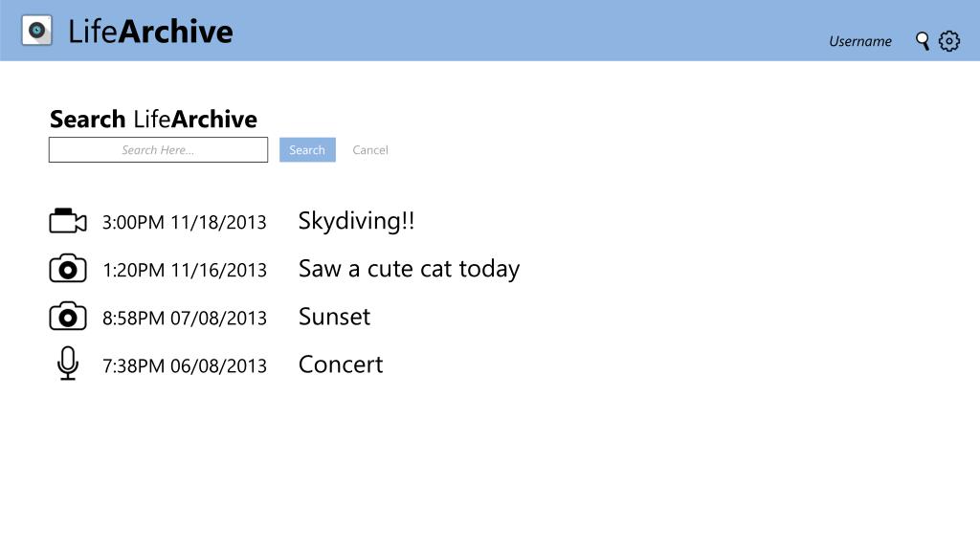Click the blue Search button
The height and width of the screenshot is (551, 980).
pos(307,150)
